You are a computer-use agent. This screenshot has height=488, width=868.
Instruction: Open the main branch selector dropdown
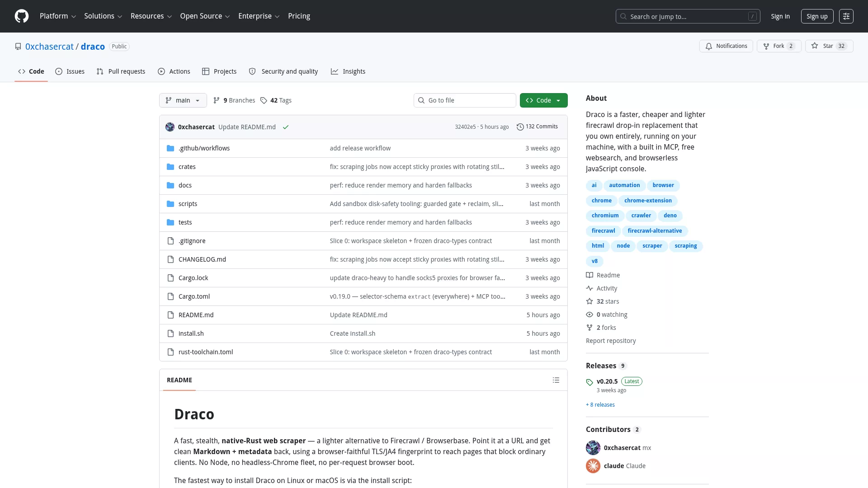(183, 100)
